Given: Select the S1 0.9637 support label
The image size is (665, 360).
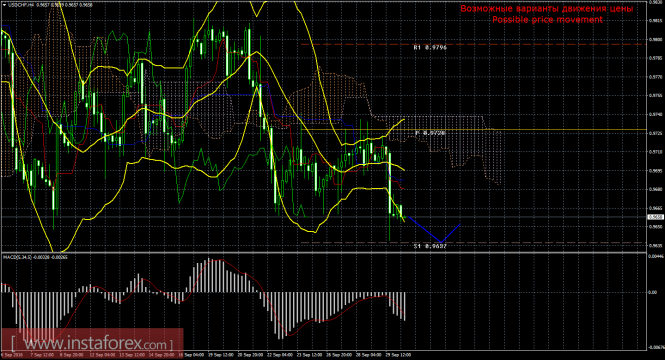Looking at the screenshot, I should point(430,246).
